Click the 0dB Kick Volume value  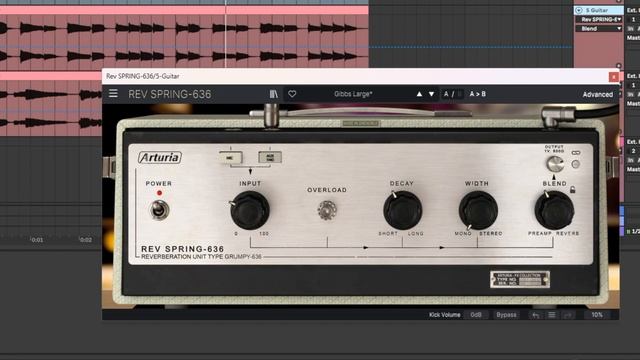476,315
